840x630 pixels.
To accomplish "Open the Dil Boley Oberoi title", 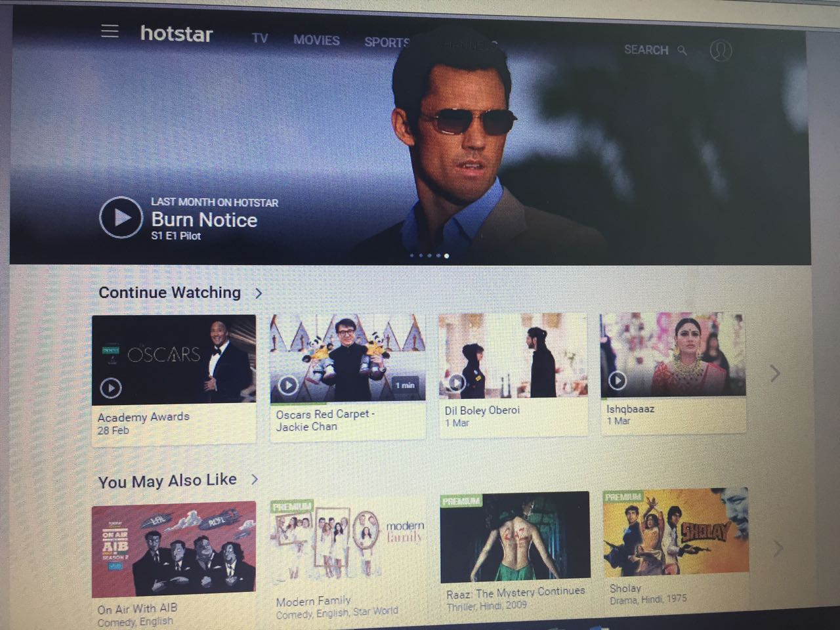I will (x=482, y=410).
